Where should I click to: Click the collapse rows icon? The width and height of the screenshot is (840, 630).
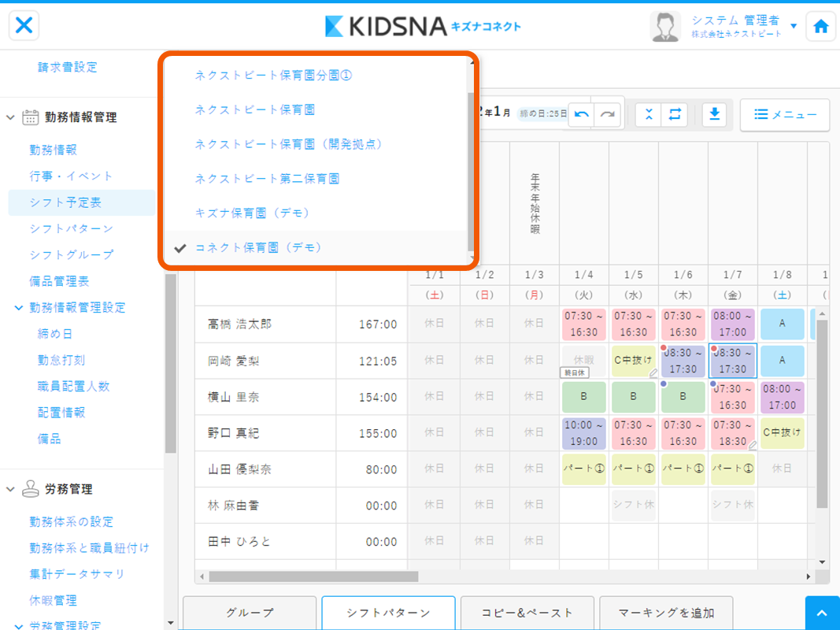coord(648,114)
